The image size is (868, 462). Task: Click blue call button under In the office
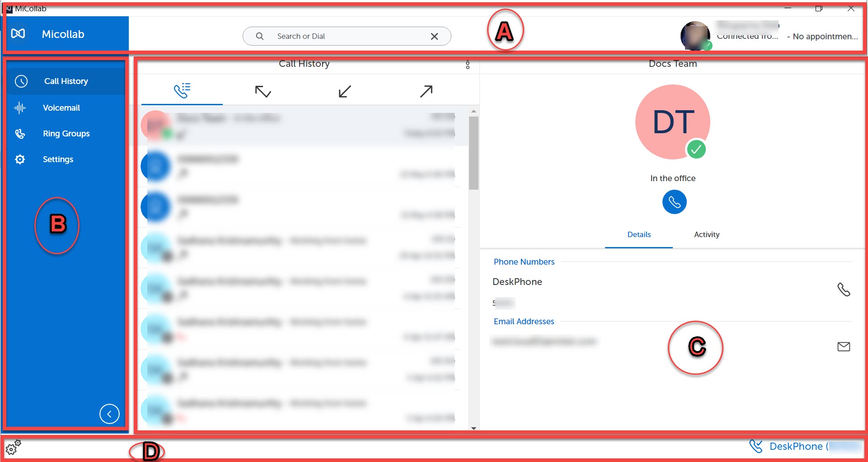click(674, 202)
